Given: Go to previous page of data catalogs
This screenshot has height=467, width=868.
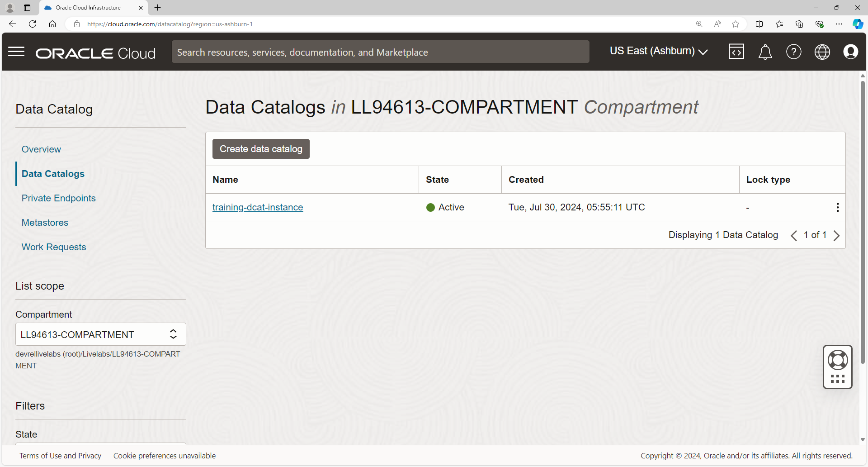Looking at the screenshot, I should pyautogui.click(x=794, y=235).
